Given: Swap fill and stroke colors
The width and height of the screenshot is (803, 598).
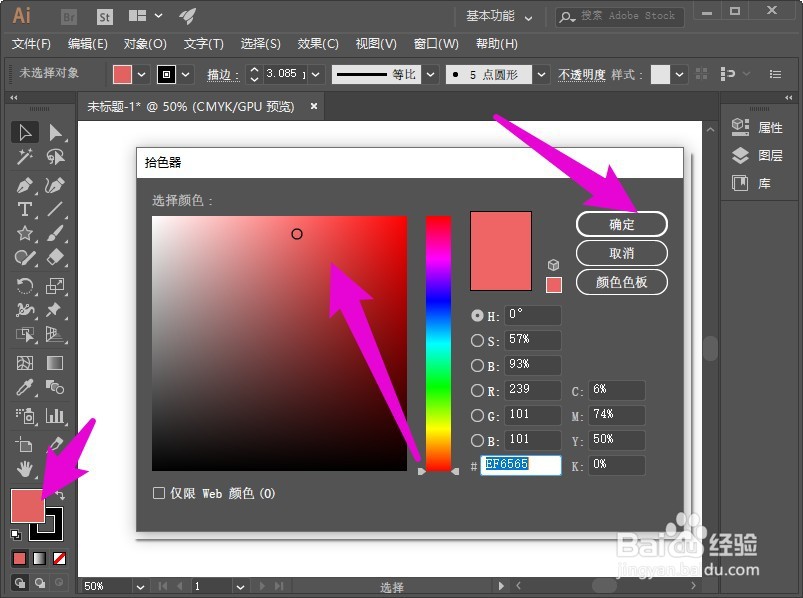Looking at the screenshot, I should (x=59, y=495).
